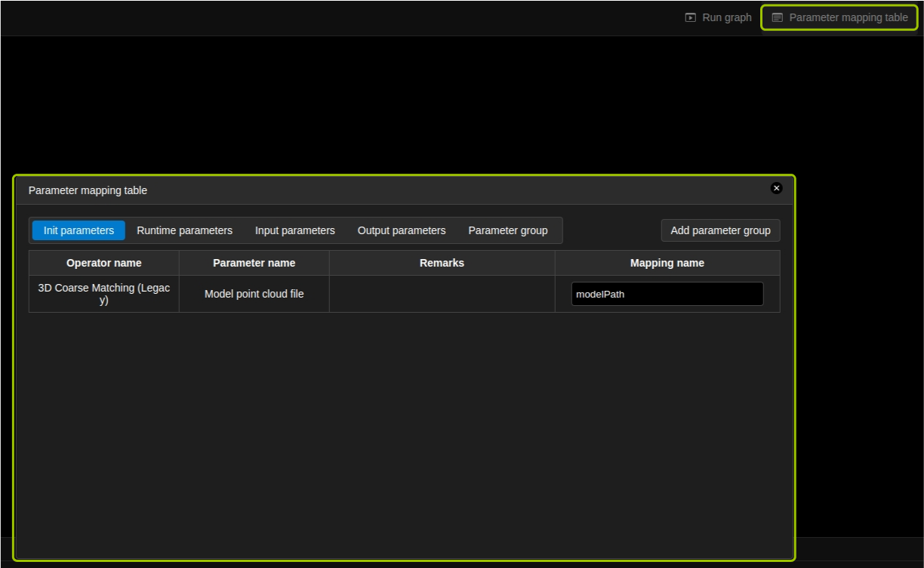Screen dimensions: 924x568
Task: Click the Parameter mapping table dialog title
Action: pyautogui.click(x=88, y=190)
